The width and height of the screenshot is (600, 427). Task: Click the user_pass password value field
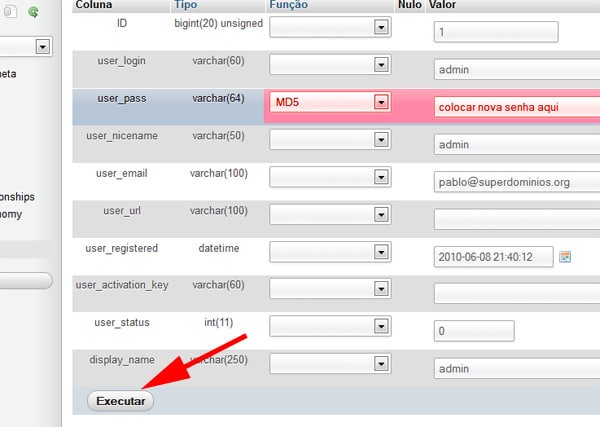coord(515,108)
